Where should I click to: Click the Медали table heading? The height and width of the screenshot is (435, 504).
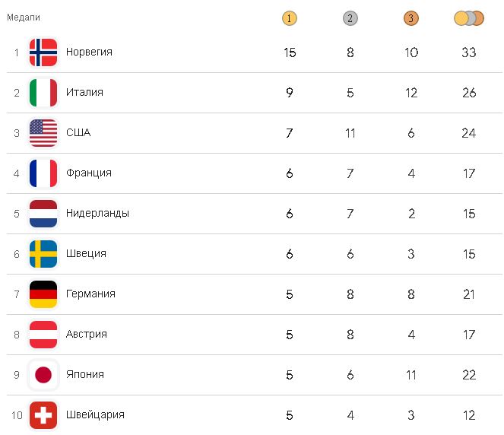(24, 17)
